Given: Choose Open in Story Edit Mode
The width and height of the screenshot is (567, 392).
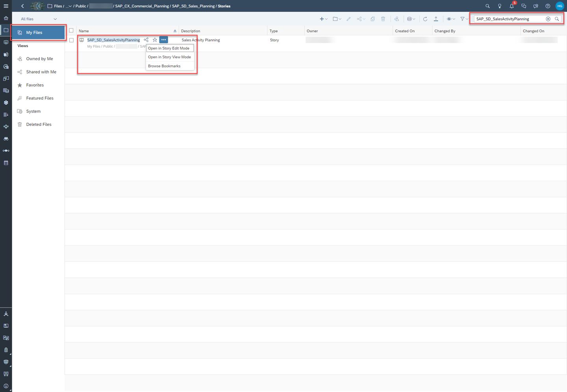Looking at the screenshot, I should coord(170,48).
